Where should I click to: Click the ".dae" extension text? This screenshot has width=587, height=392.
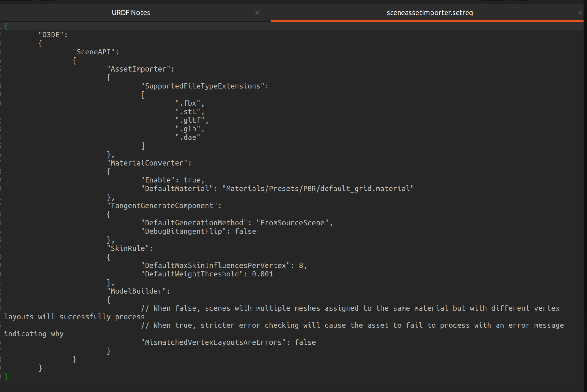(188, 137)
